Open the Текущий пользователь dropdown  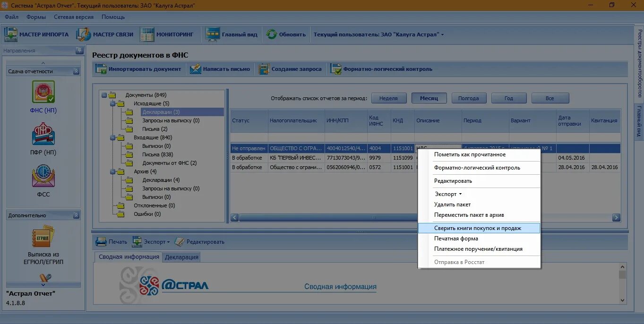pos(379,34)
